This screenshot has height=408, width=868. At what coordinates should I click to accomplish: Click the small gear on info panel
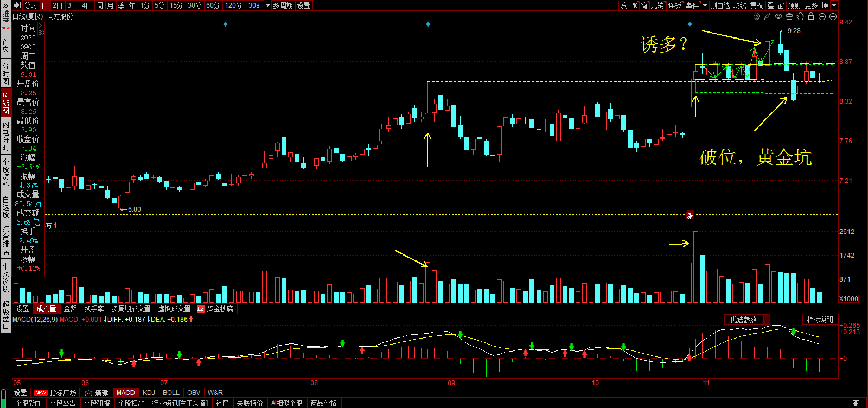[41, 33]
